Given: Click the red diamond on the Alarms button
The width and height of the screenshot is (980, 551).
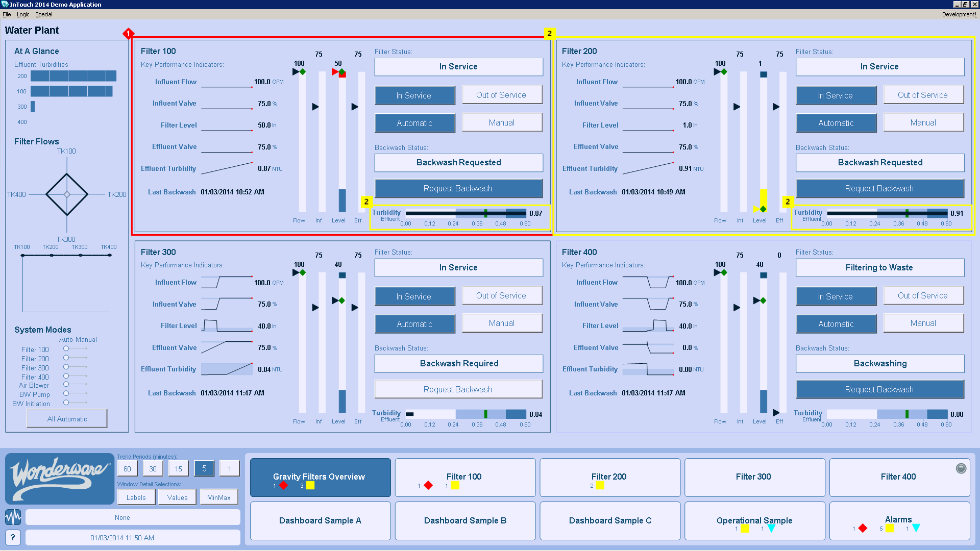Looking at the screenshot, I should [863, 529].
